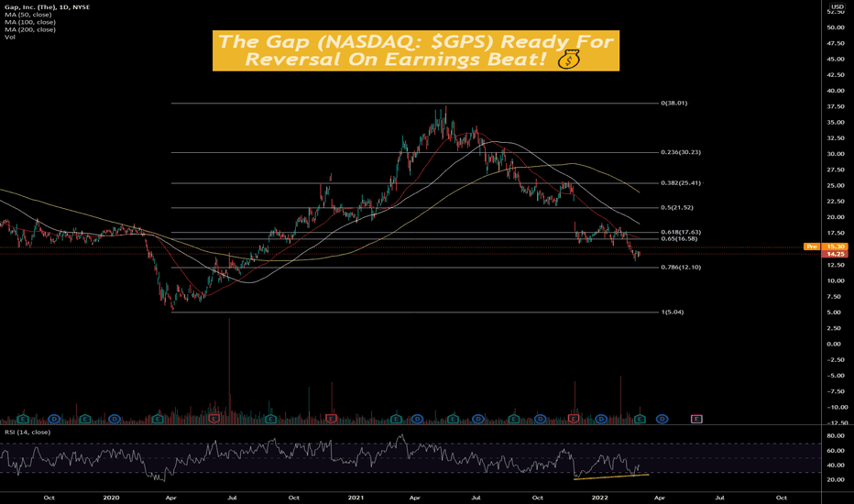The height and width of the screenshot is (504, 854).
Task: Open the red earnings marker near November 2021
Action: pos(574,419)
